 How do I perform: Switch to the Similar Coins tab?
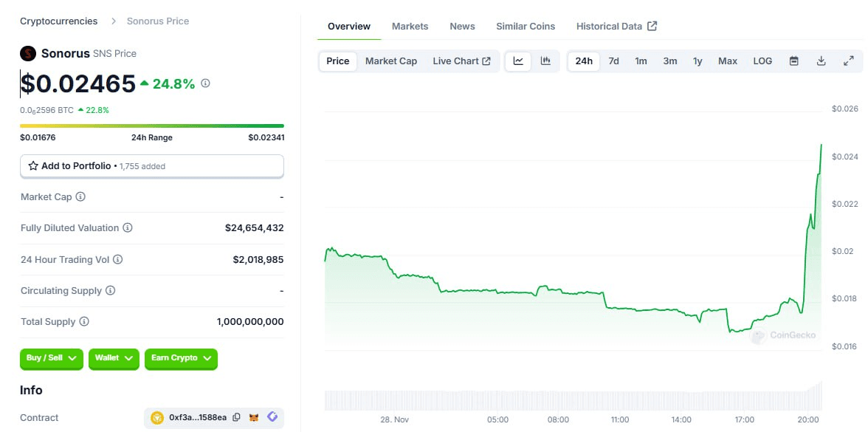pos(526,26)
